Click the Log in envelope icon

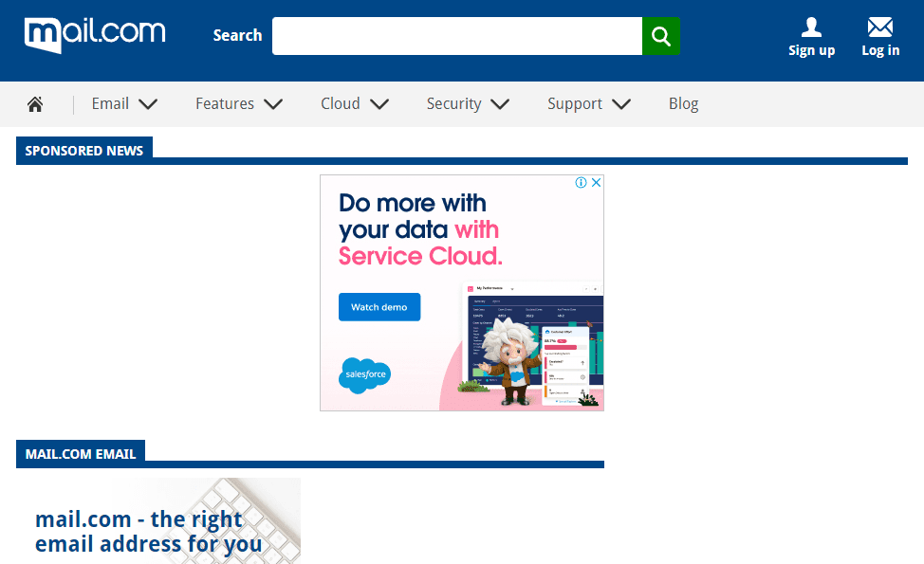point(879,27)
